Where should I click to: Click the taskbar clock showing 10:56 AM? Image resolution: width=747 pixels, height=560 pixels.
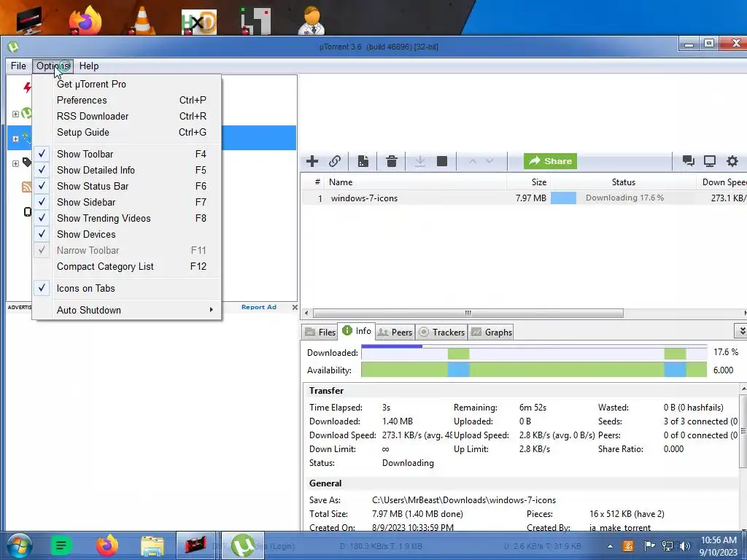[x=719, y=545]
